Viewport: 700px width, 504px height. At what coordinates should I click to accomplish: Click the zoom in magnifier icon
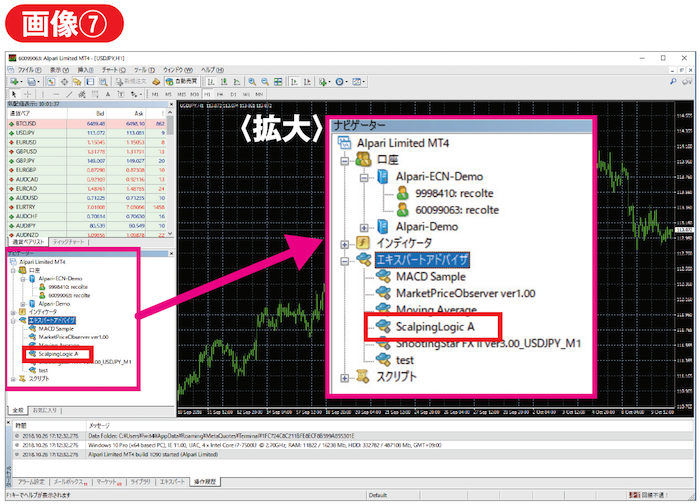click(x=252, y=82)
